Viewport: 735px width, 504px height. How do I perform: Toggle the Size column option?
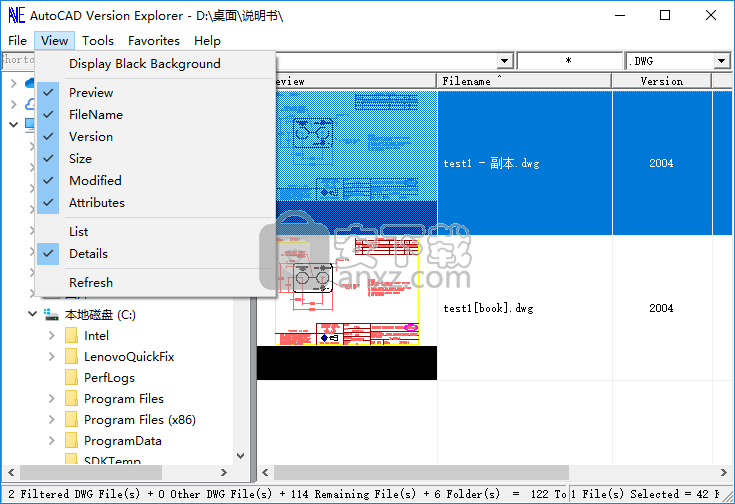point(155,159)
